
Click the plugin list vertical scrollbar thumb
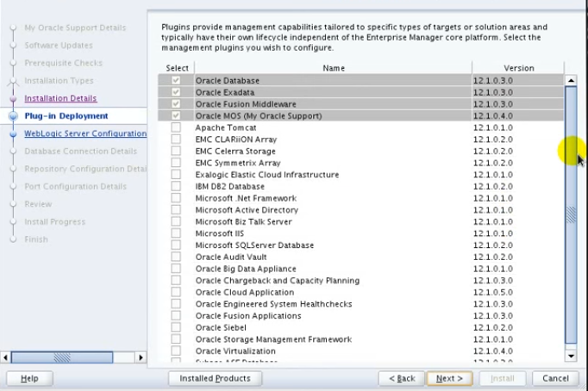coord(571,214)
